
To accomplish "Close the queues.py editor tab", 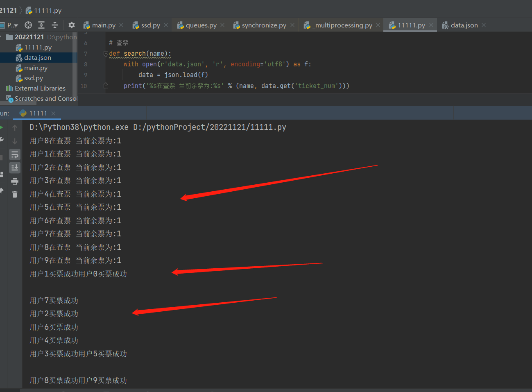I will 222,25.
